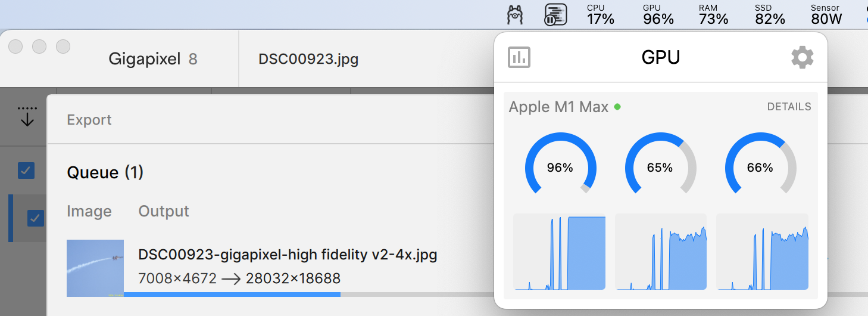Click the DETAILS link in GPU panel

coord(789,107)
